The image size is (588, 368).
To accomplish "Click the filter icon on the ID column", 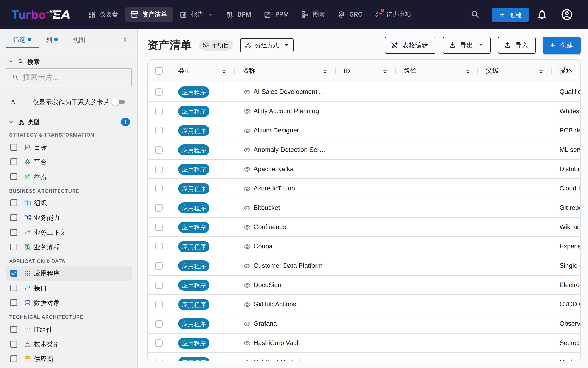I will 385,71.
